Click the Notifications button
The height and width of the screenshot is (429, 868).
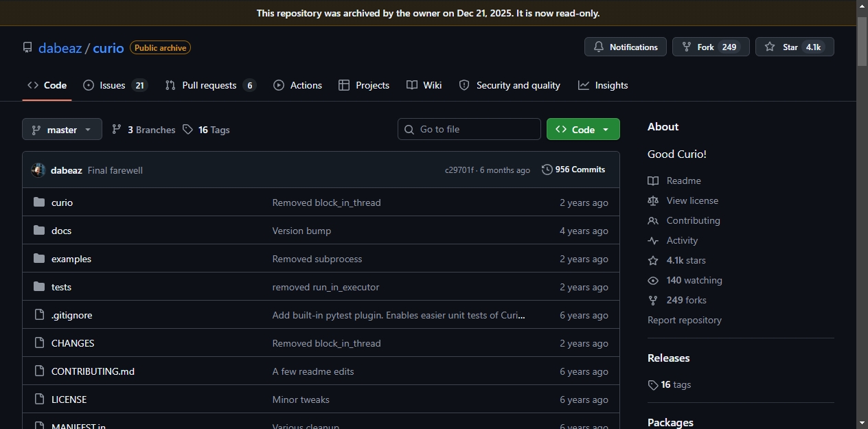pyautogui.click(x=626, y=47)
